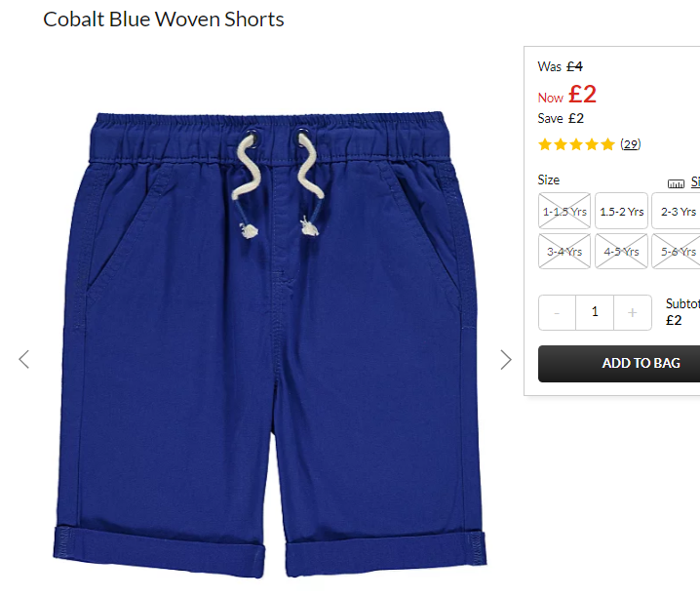
Task: Decrease quantity with the minus button
Action: 557,312
